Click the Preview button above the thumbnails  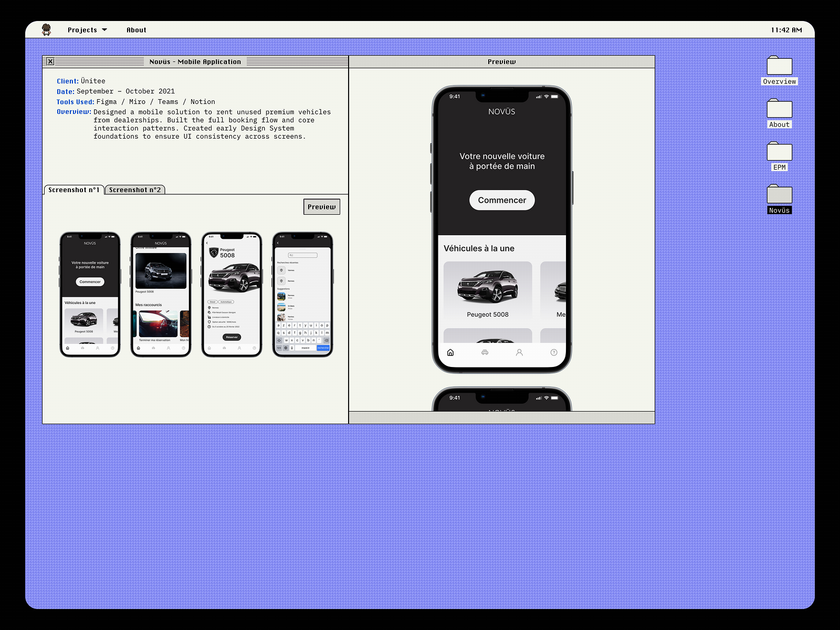coord(321,206)
